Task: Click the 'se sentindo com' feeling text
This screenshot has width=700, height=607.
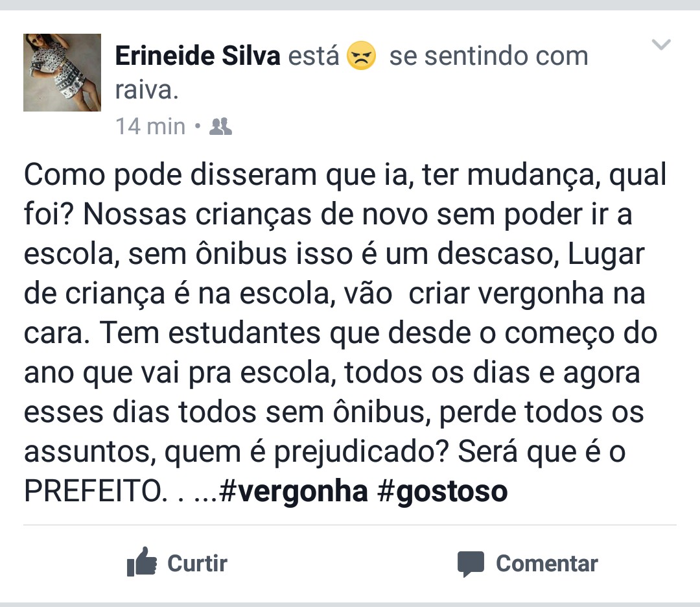Action: click(488, 56)
